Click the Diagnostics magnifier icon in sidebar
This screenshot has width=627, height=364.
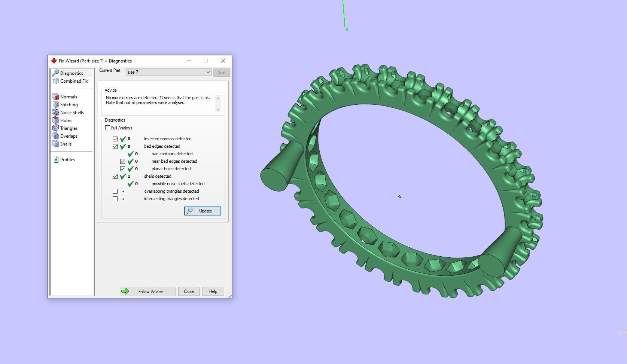click(x=56, y=73)
